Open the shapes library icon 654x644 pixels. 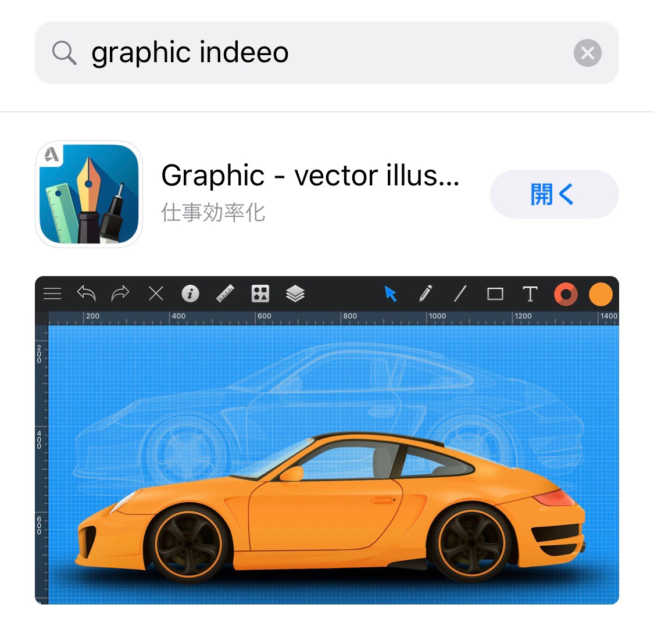(x=260, y=294)
